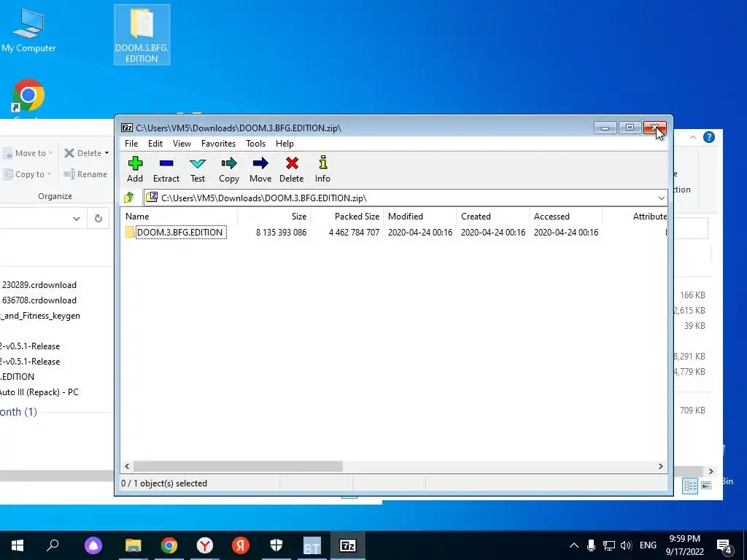Run the Test archive tool
The height and width of the screenshot is (560, 747).
(x=198, y=169)
